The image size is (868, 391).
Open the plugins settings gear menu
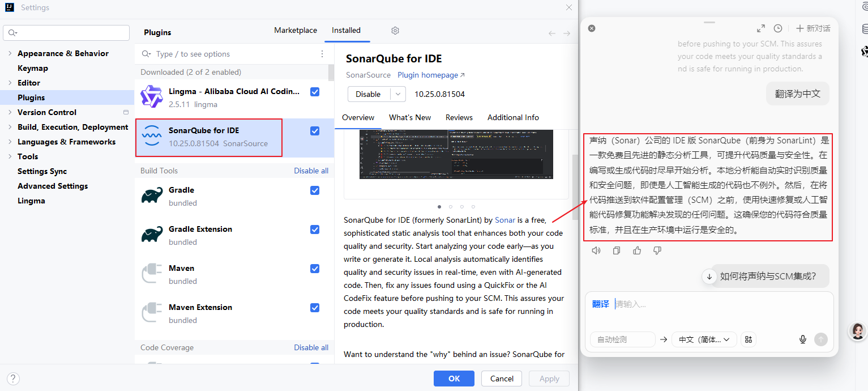(x=395, y=31)
